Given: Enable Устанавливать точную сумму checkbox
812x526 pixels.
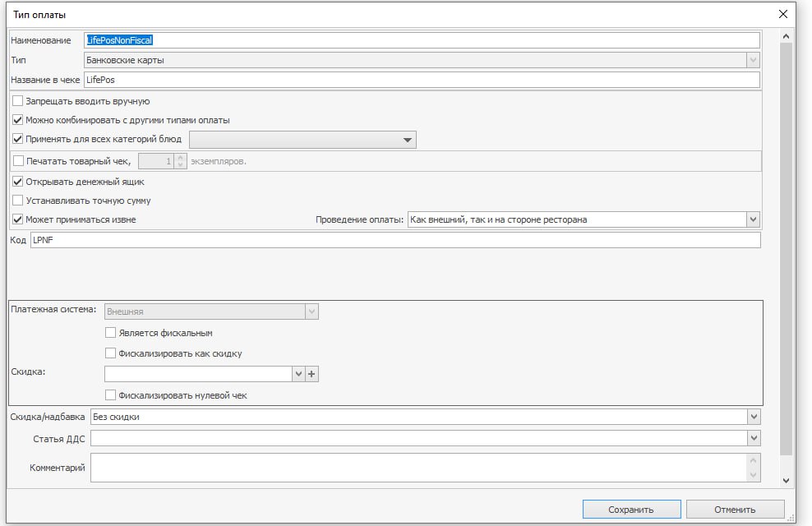Looking at the screenshot, I should (17, 201).
